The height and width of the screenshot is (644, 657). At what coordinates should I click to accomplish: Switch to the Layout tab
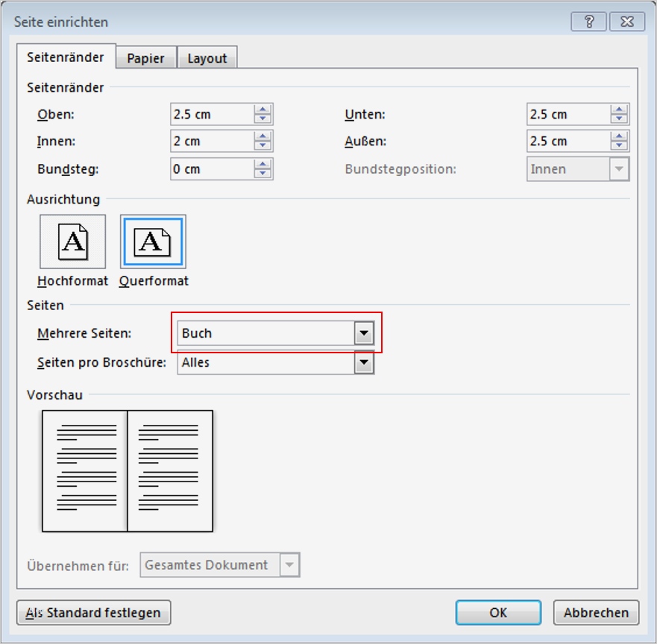207,57
